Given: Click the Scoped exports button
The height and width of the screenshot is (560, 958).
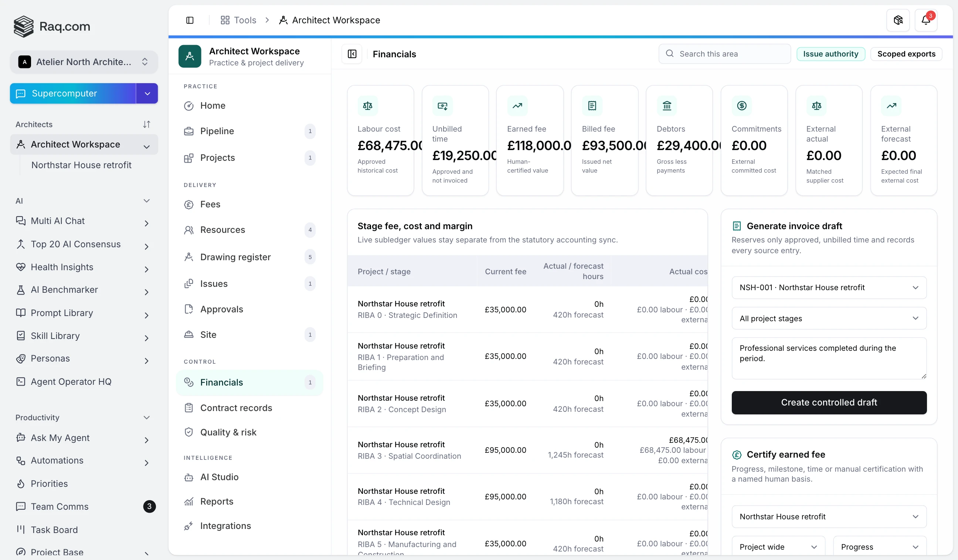Looking at the screenshot, I should pyautogui.click(x=906, y=54).
